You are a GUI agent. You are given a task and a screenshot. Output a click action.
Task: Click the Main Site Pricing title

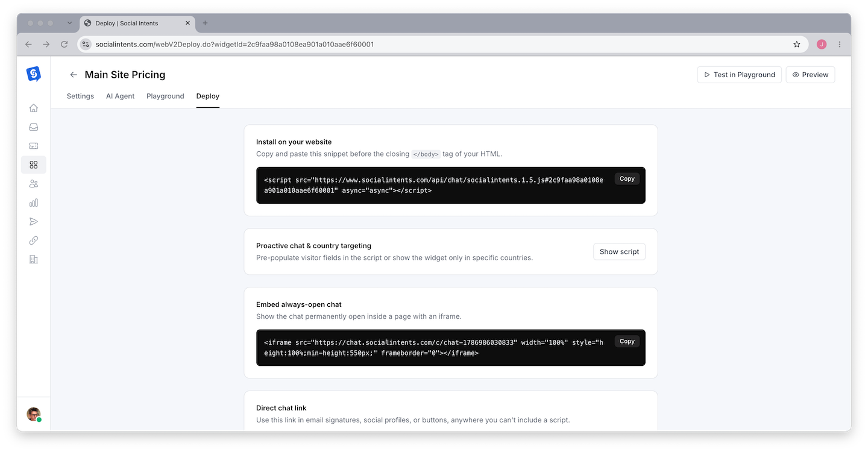125,75
